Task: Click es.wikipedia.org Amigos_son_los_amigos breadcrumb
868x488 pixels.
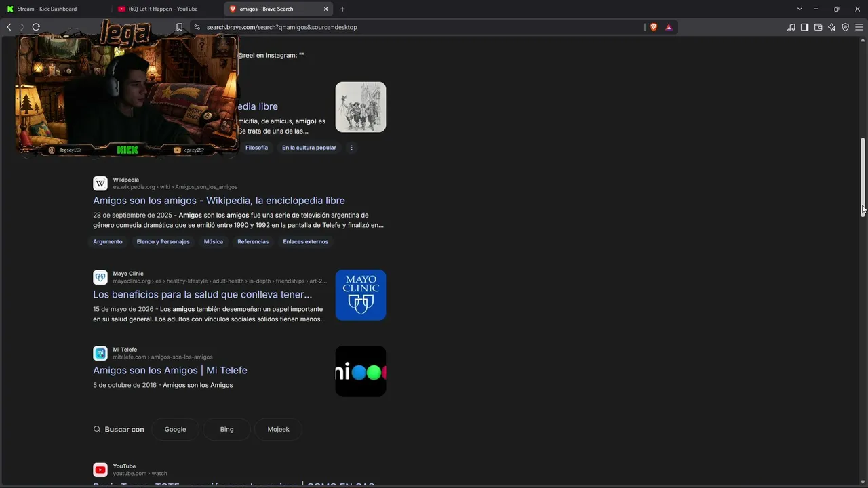Action: click(x=175, y=187)
